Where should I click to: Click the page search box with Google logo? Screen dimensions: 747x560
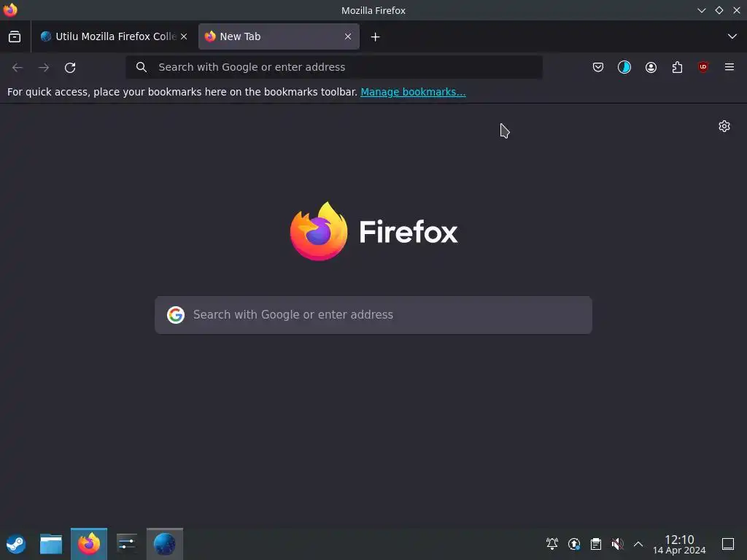tap(373, 315)
